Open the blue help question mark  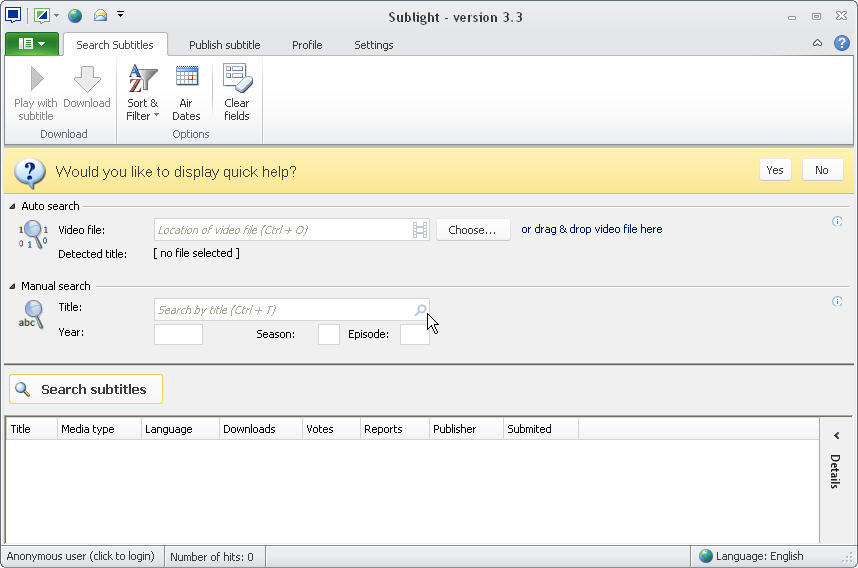pos(842,43)
